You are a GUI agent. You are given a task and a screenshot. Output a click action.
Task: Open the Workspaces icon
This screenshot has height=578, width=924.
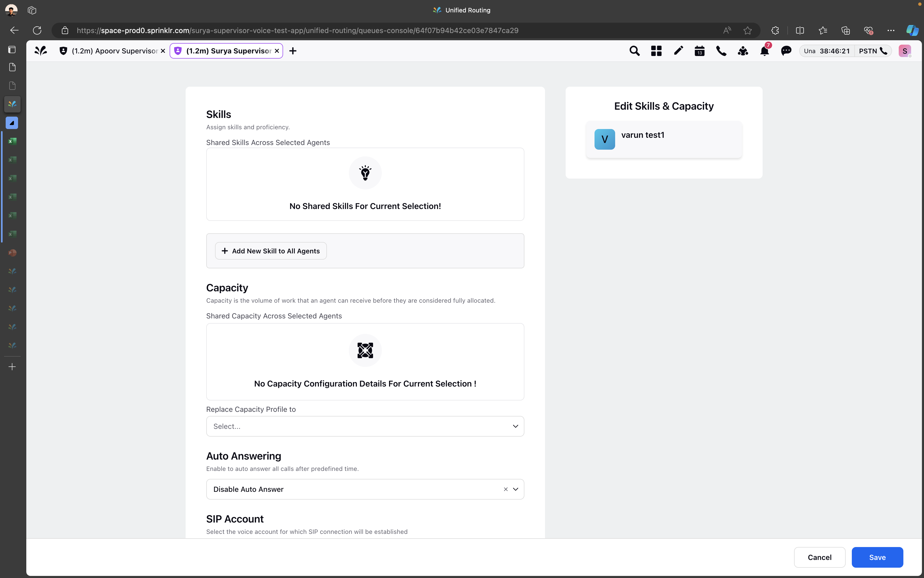click(x=32, y=10)
